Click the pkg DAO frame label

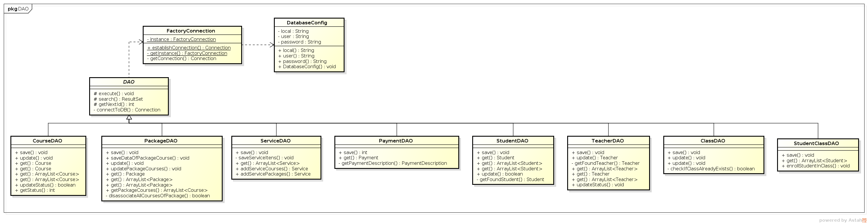tap(18, 9)
